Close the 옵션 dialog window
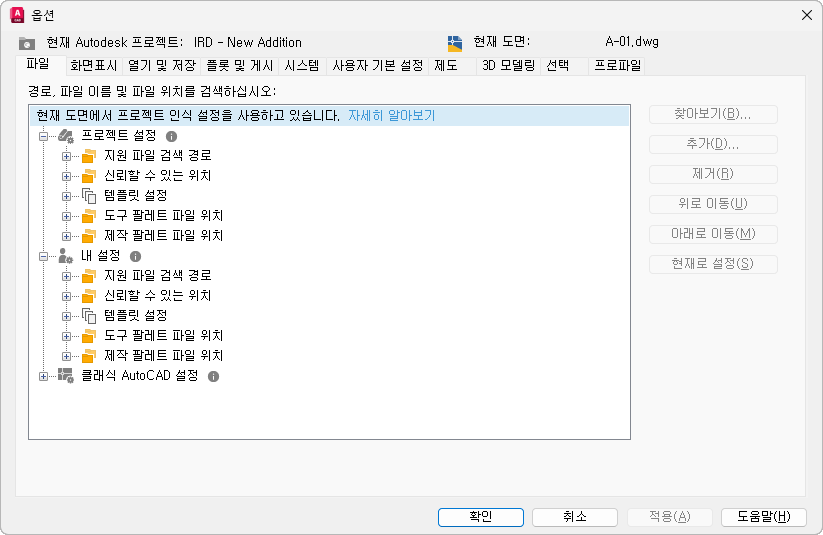Screen dimensions: 823x535 pos(807,15)
